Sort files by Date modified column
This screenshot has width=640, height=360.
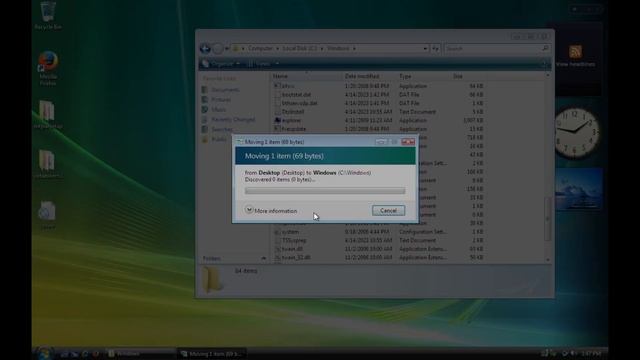click(x=362, y=76)
